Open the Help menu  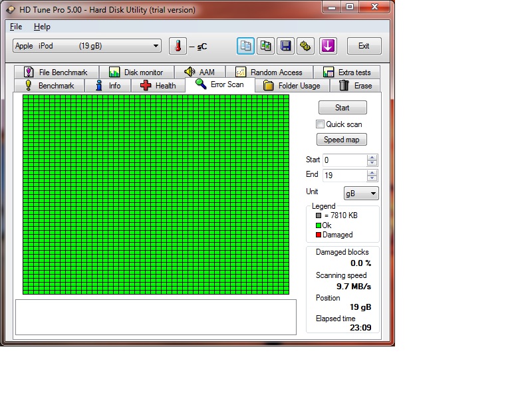(42, 27)
